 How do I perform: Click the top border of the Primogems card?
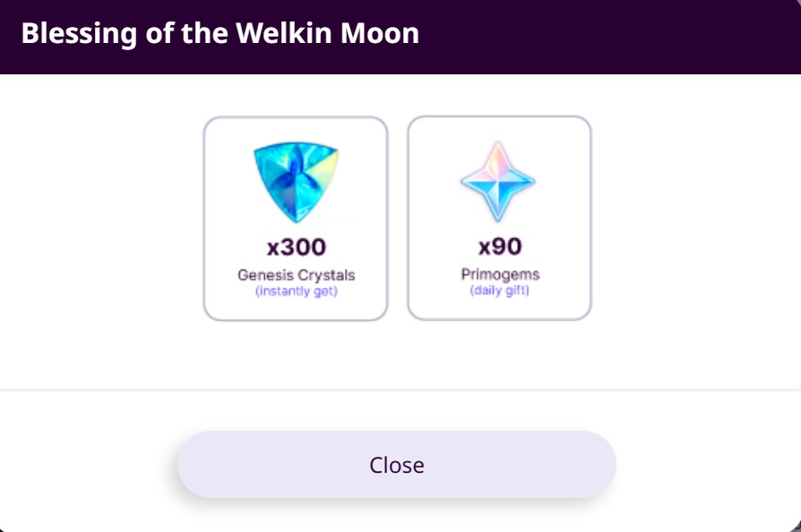(499, 116)
